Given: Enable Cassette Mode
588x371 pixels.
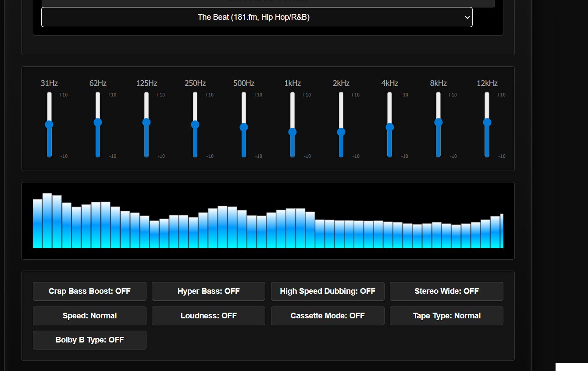Looking at the screenshot, I should pos(328,316).
